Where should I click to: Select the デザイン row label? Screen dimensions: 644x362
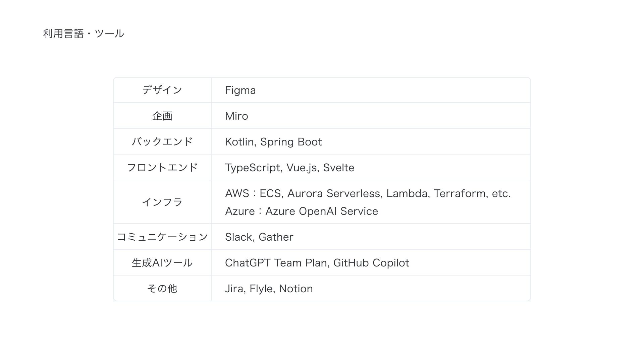click(x=162, y=90)
